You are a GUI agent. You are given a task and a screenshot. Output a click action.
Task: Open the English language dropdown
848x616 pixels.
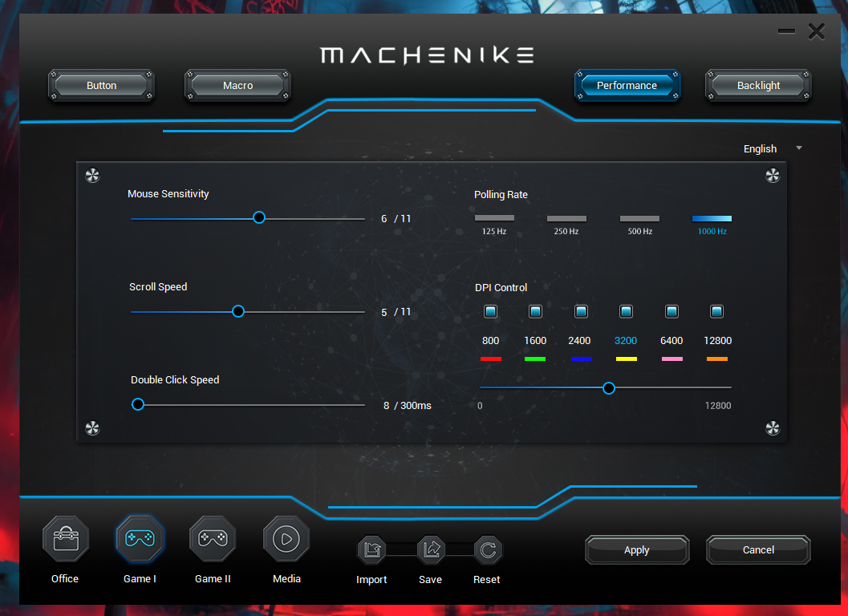[x=772, y=148]
